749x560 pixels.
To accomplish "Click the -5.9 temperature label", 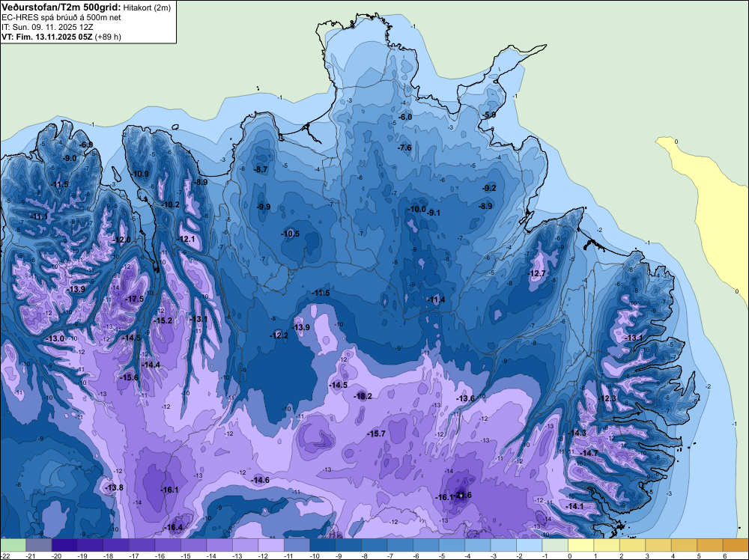I will [x=489, y=115].
